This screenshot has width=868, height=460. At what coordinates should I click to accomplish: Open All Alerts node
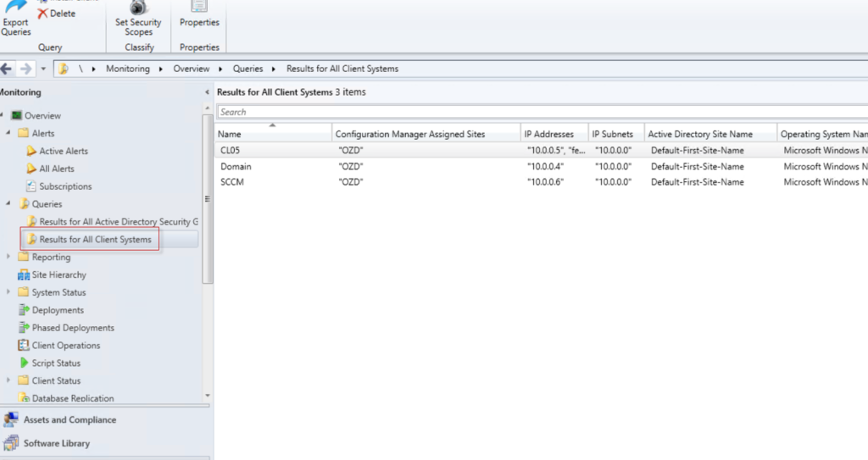[57, 169]
